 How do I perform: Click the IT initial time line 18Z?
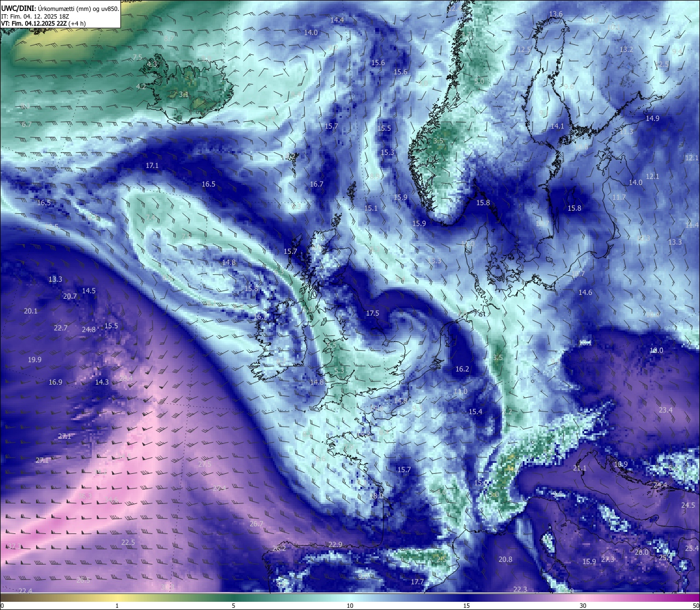click(x=35, y=16)
